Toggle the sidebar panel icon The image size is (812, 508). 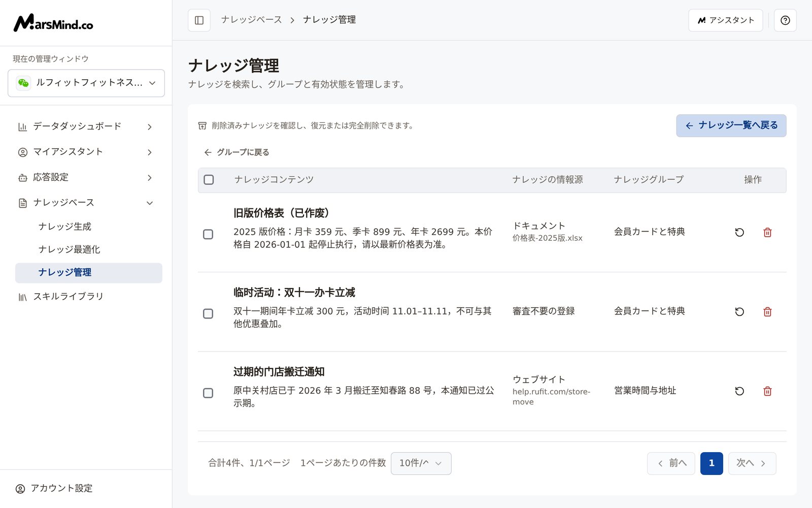coord(199,20)
